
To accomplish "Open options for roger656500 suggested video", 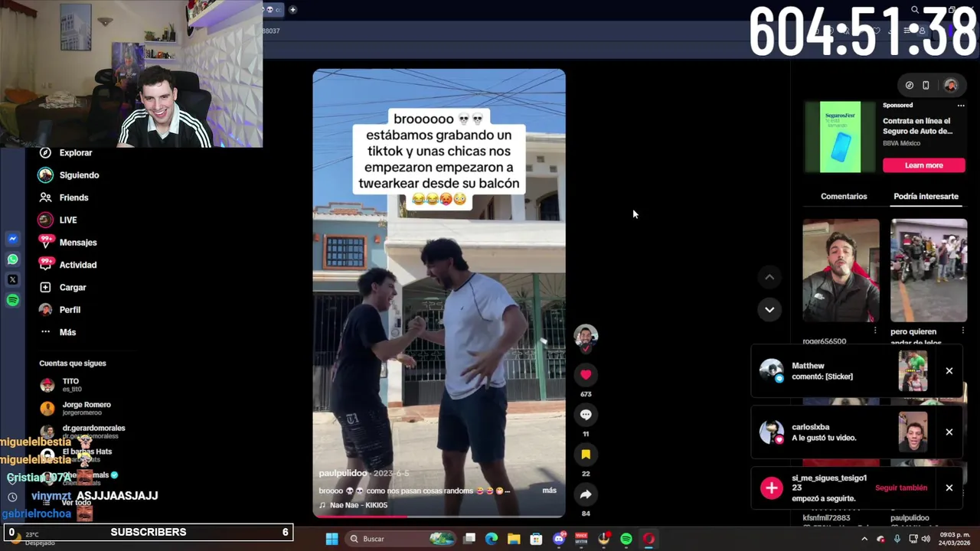I will click(x=875, y=331).
